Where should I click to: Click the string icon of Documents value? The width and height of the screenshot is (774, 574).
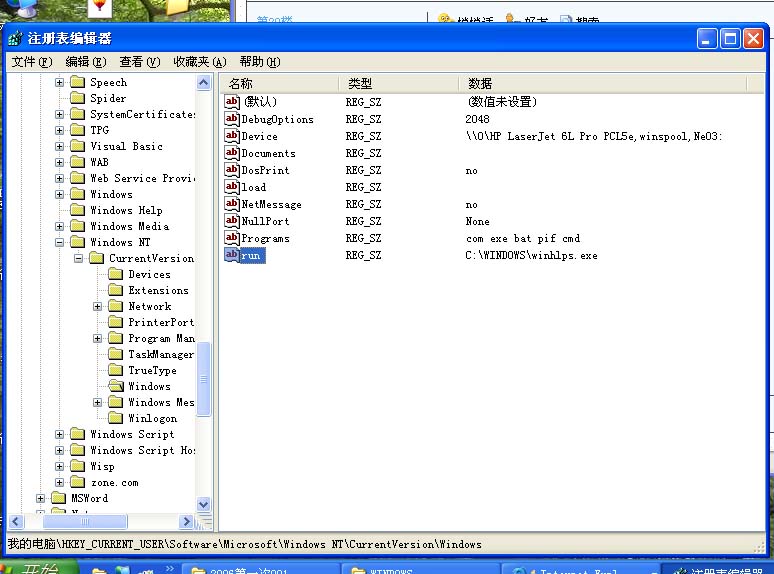[232, 153]
